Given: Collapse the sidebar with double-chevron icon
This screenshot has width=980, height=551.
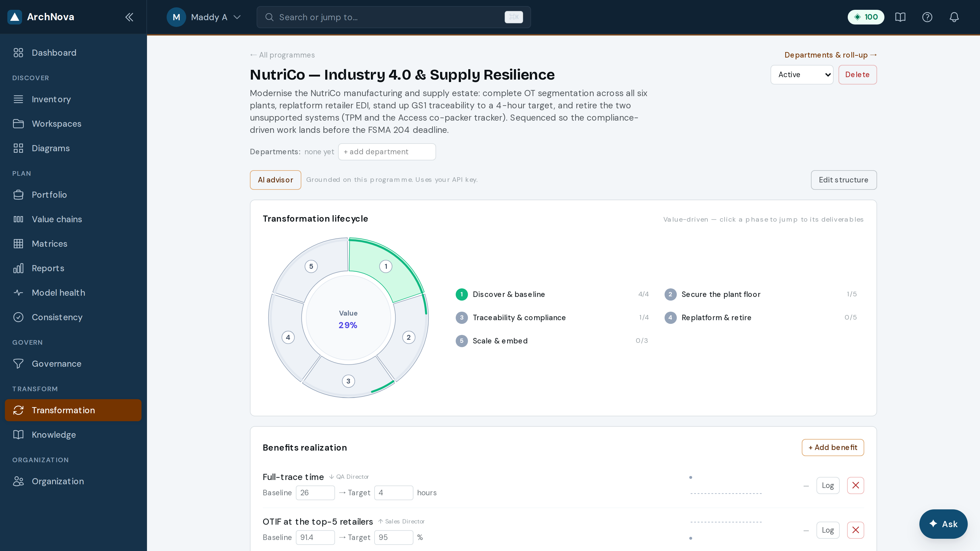Looking at the screenshot, I should 129,17.
